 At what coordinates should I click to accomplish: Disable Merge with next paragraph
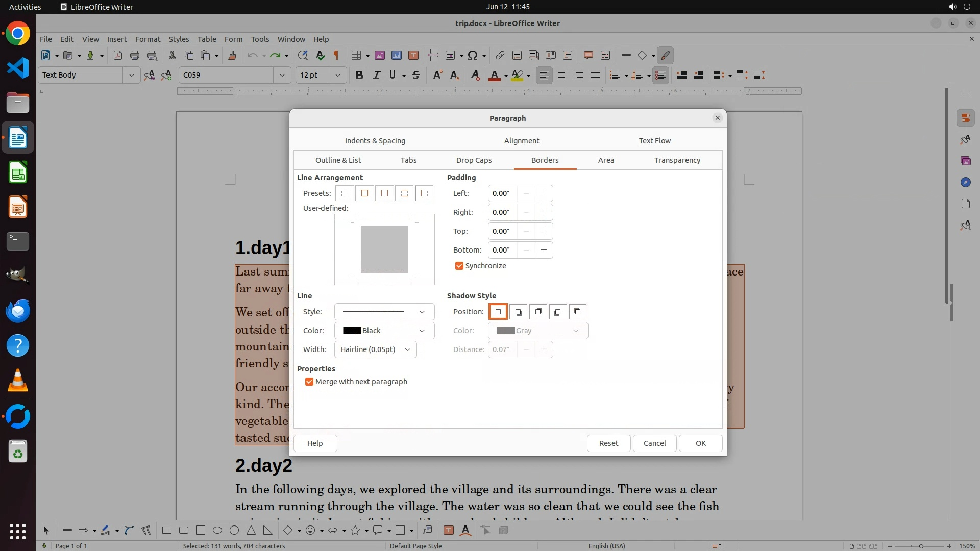click(309, 382)
